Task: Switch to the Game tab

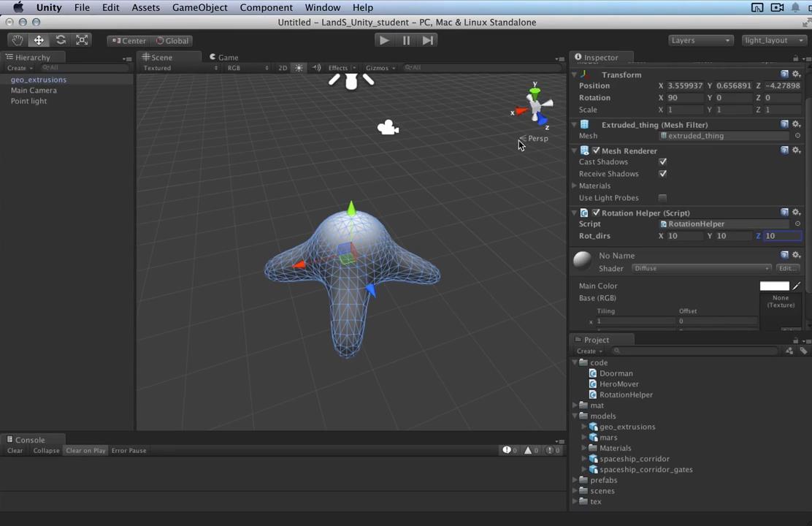Action: (x=227, y=57)
